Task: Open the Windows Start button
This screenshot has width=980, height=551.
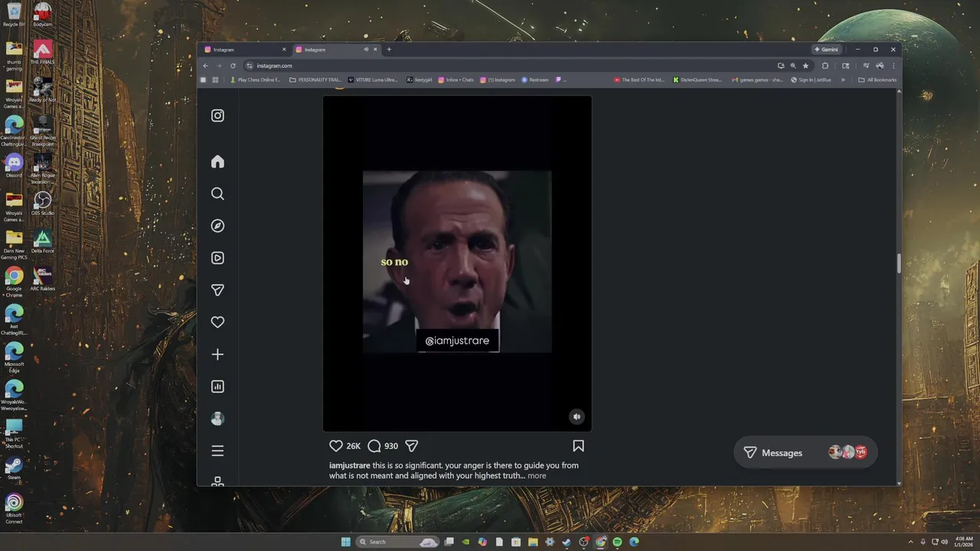Action: pyautogui.click(x=345, y=542)
